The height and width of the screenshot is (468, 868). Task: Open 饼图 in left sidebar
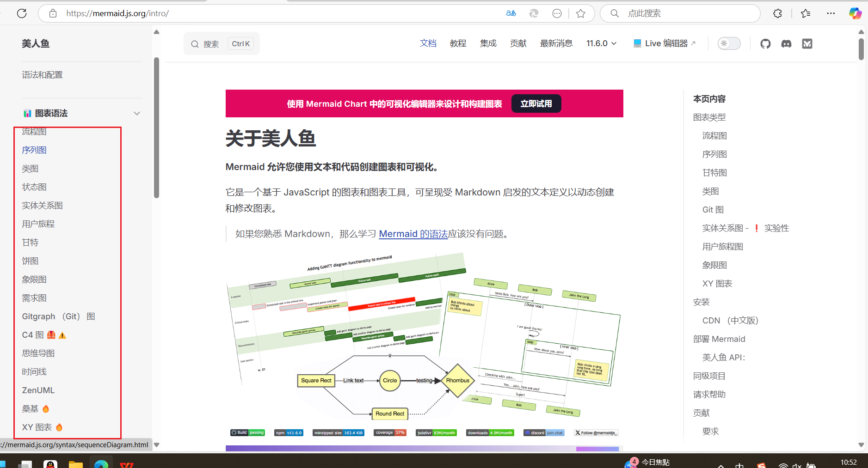tap(30, 261)
